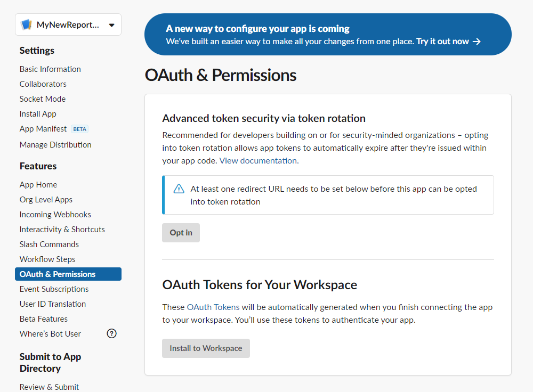Open Org Level Apps
The height and width of the screenshot is (392, 533).
(46, 200)
